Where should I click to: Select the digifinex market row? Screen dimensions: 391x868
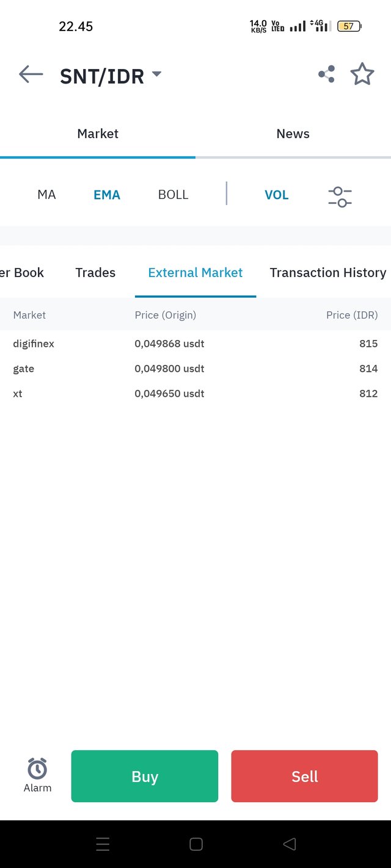coord(195,344)
